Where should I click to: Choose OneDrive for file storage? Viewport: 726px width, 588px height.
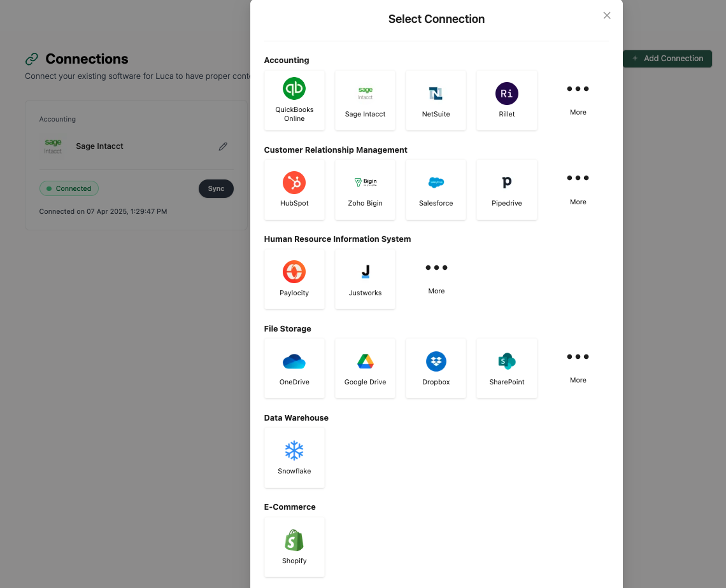click(294, 368)
